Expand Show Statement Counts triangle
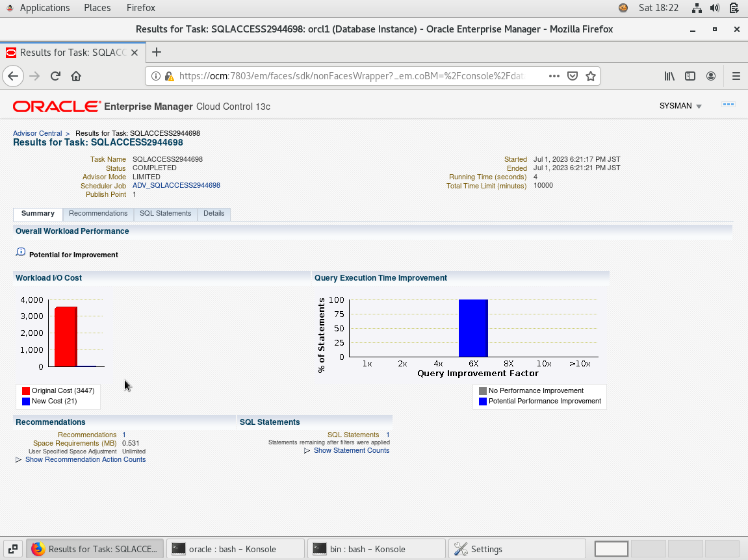The width and height of the screenshot is (748, 560). pyautogui.click(x=307, y=451)
